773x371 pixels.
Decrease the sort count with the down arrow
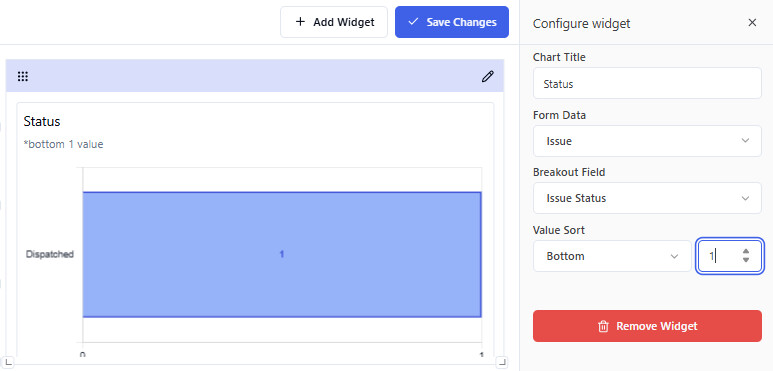746,260
